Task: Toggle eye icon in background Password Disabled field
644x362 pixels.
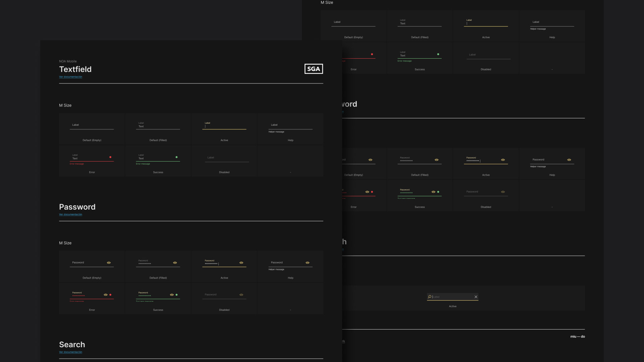Action: (x=503, y=192)
